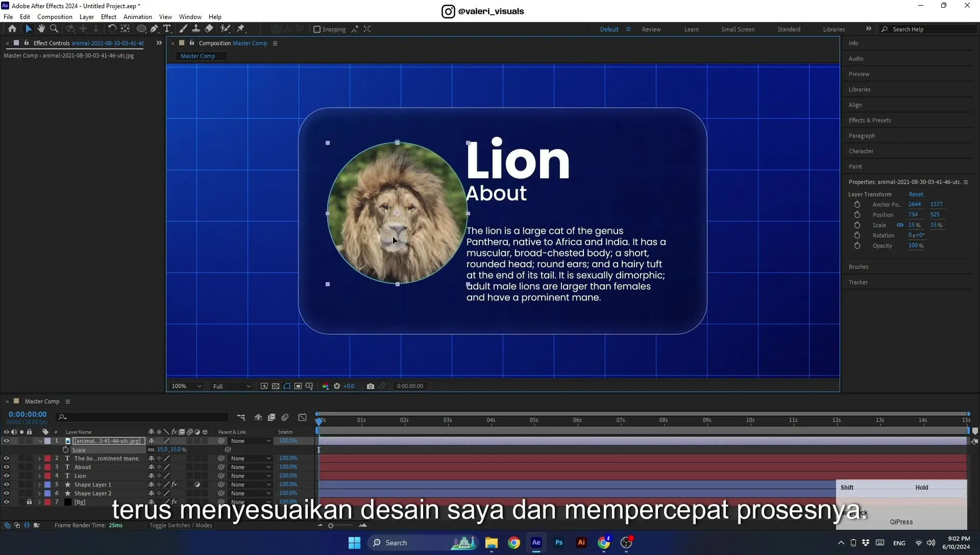
Task: Click the Scale stopwatch in timeline
Action: click(x=65, y=450)
